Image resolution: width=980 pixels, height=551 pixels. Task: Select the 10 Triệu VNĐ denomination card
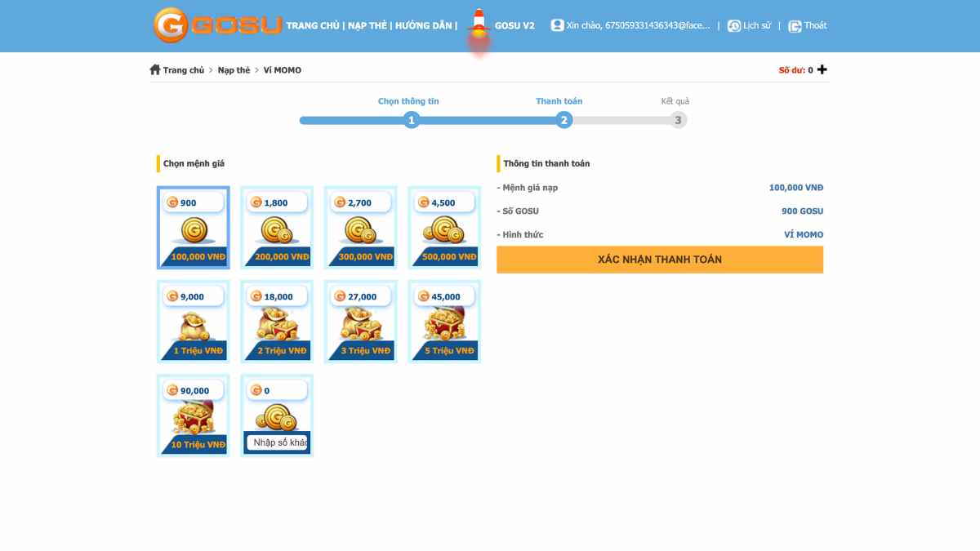click(x=194, y=415)
